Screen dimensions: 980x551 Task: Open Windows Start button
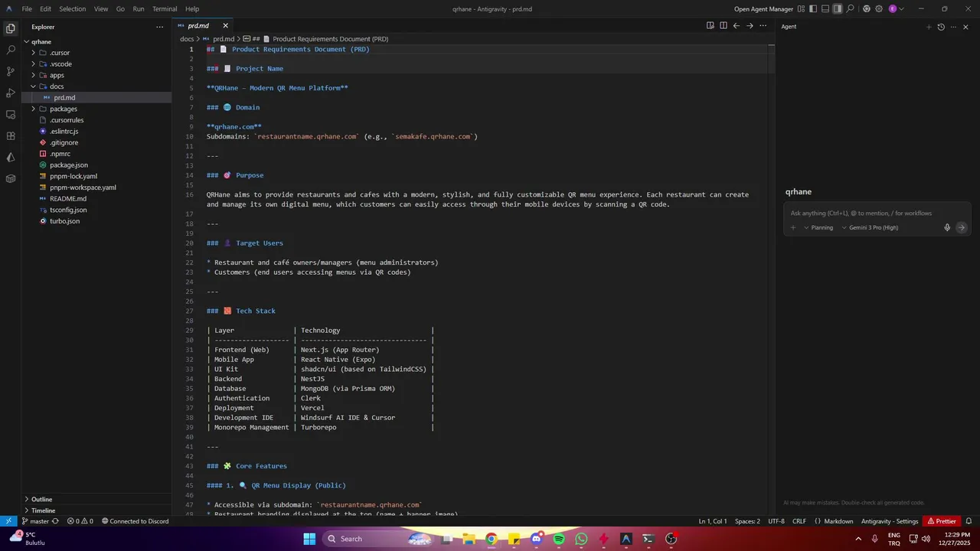[x=309, y=539]
